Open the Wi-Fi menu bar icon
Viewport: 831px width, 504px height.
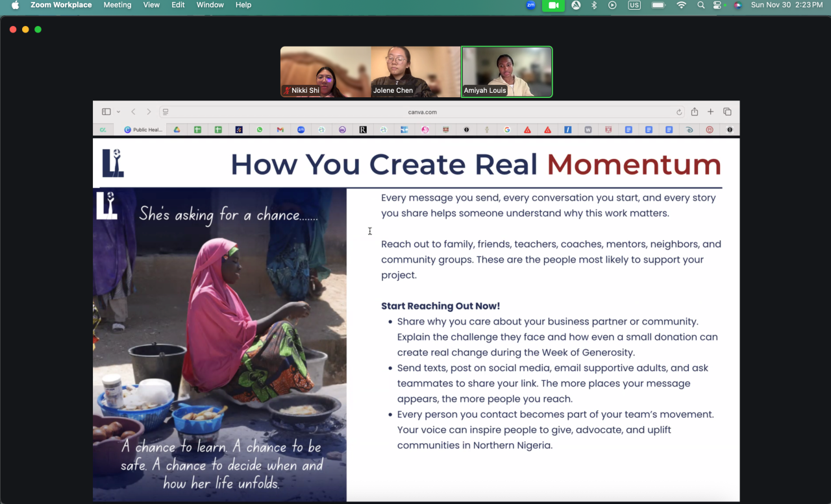[681, 5]
